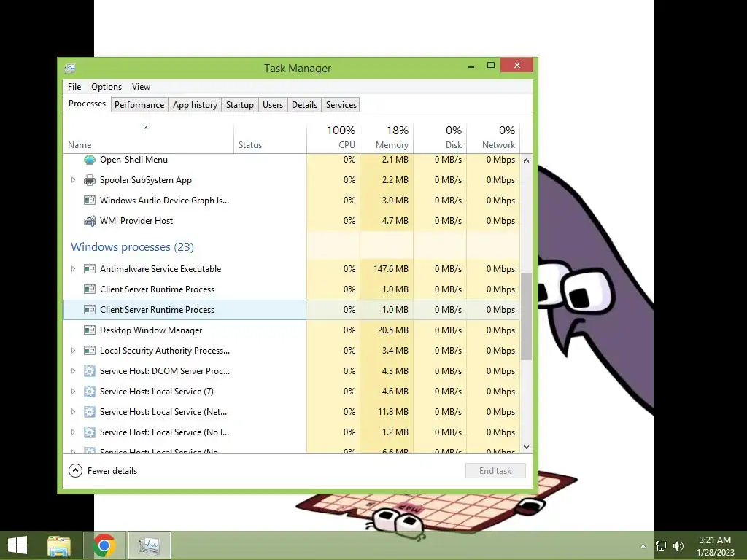The image size is (747, 560).
Task: Expand Service Host: Local Service (No I...)
Action: click(x=74, y=432)
